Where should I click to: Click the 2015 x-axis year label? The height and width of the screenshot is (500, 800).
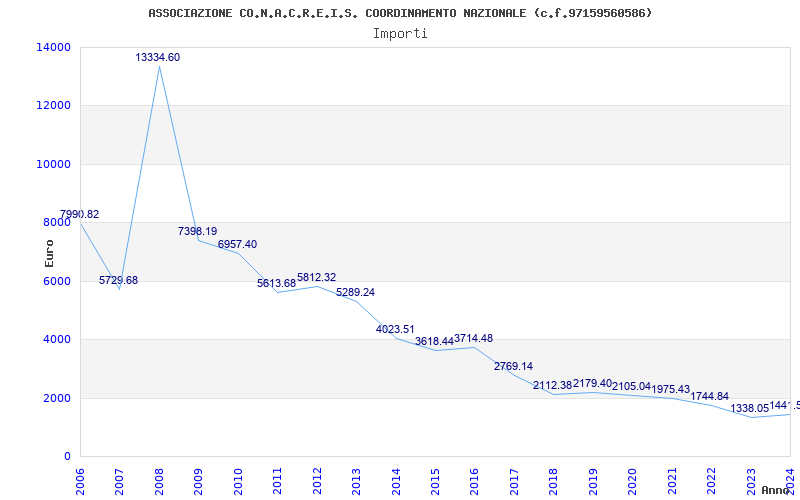[435, 481]
